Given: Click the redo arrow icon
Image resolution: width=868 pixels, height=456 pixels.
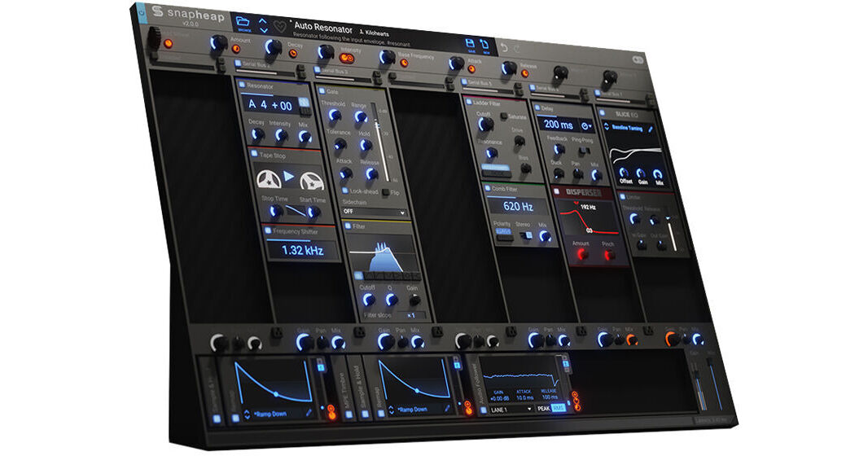Looking at the screenshot, I should [x=517, y=49].
